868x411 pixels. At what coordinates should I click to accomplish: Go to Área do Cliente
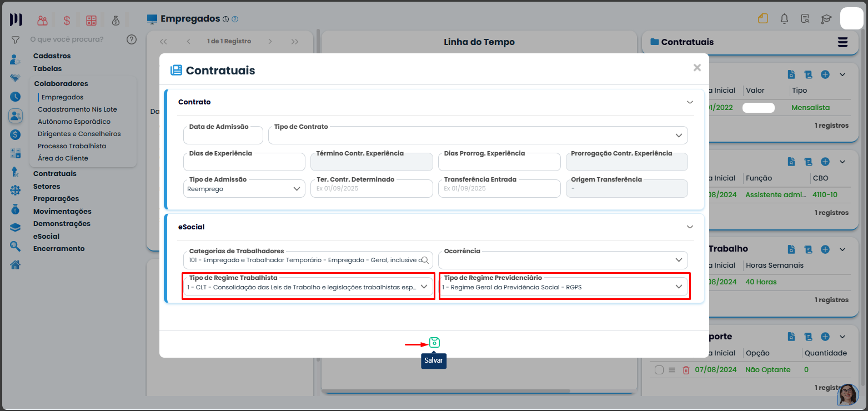[x=63, y=158]
